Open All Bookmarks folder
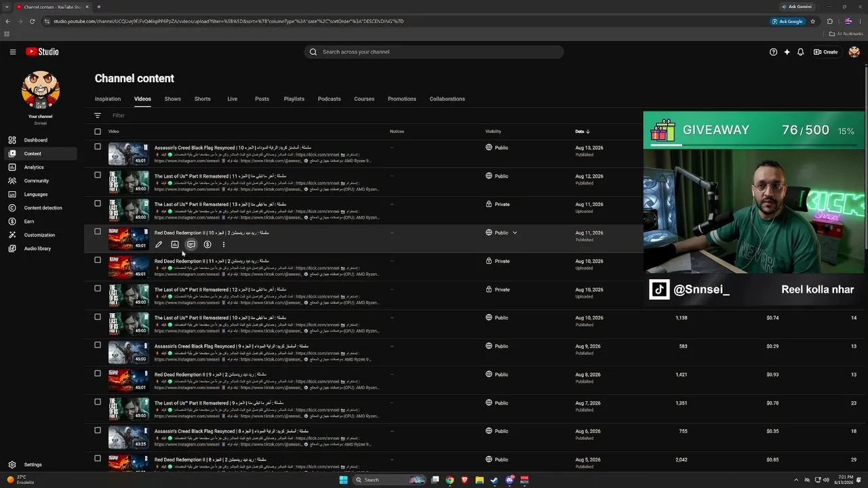This screenshot has width=868, height=488. click(x=846, y=33)
